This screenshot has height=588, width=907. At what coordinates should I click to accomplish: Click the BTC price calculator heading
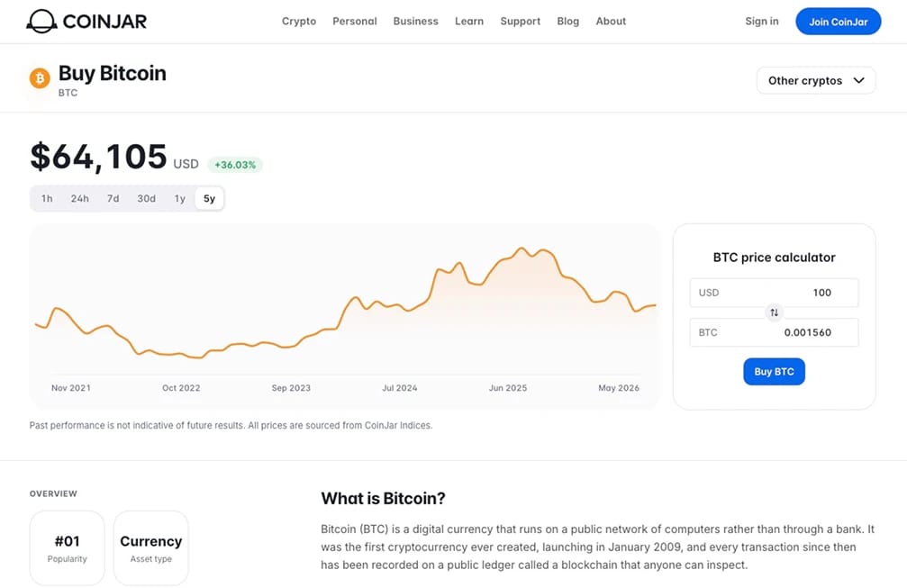774,258
